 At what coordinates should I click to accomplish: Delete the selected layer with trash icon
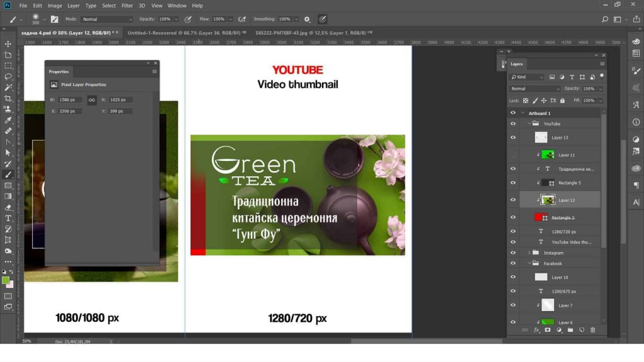(592, 330)
